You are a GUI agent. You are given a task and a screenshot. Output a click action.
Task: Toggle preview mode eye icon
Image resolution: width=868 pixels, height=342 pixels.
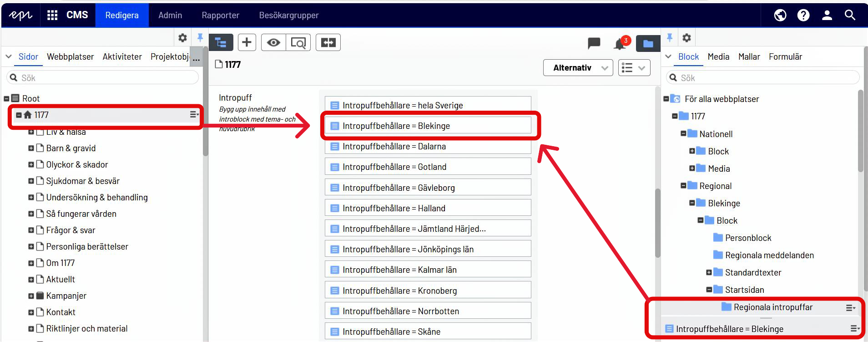[x=273, y=42]
